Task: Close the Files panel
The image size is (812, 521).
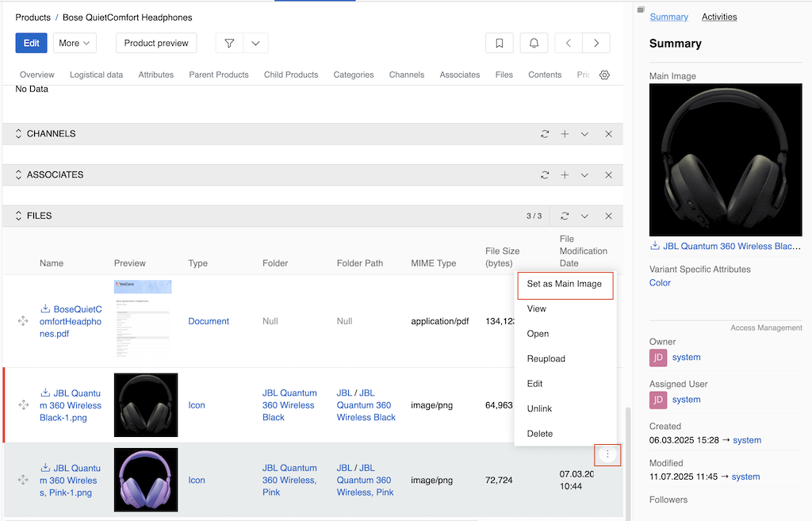Action: pyautogui.click(x=608, y=216)
